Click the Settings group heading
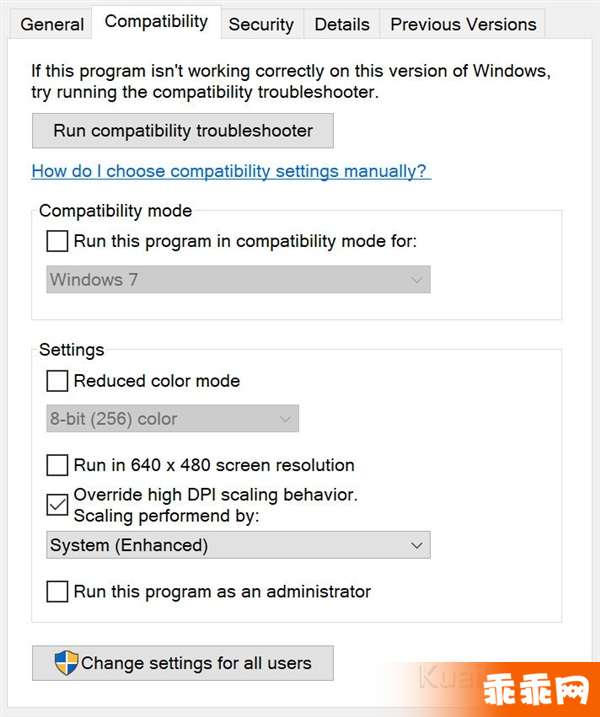The height and width of the screenshot is (717, 600). click(72, 350)
